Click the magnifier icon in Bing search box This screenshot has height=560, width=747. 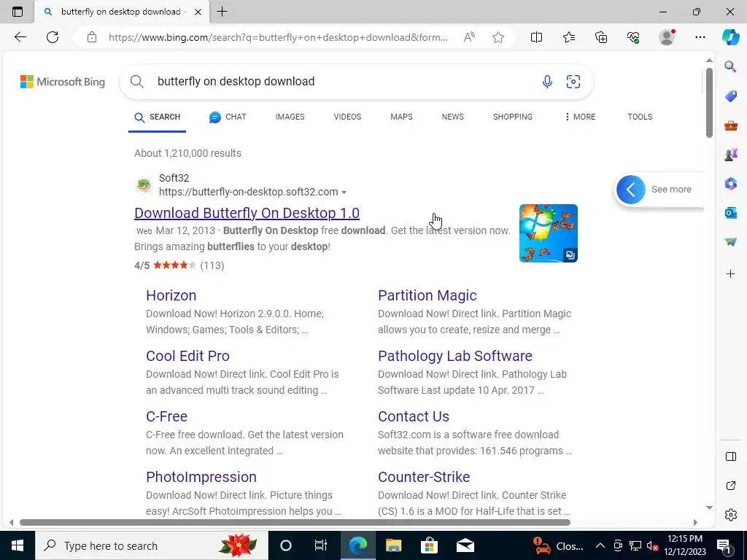tap(136, 82)
